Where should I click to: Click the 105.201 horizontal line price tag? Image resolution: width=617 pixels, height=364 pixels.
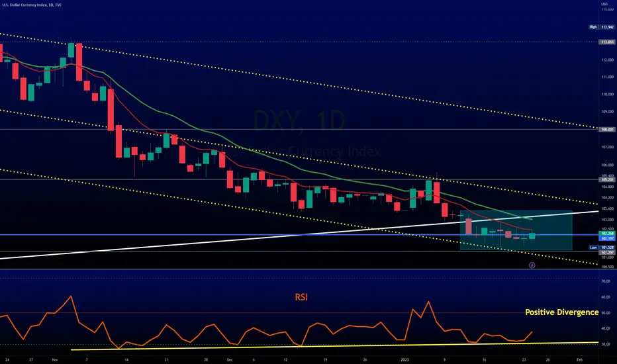(607, 179)
